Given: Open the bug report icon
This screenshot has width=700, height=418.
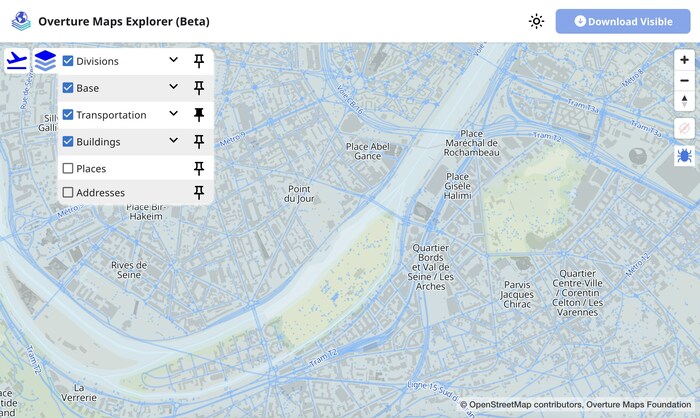Looking at the screenshot, I should [684, 156].
